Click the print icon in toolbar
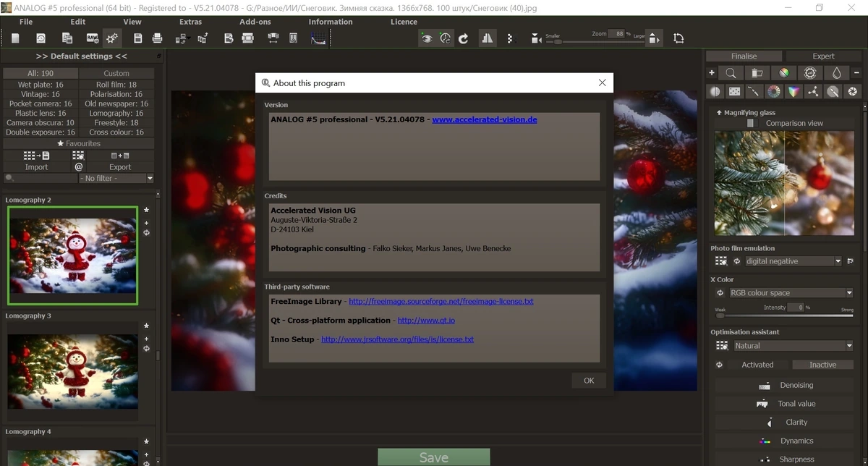The height and width of the screenshot is (466, 868). point(157,38)
